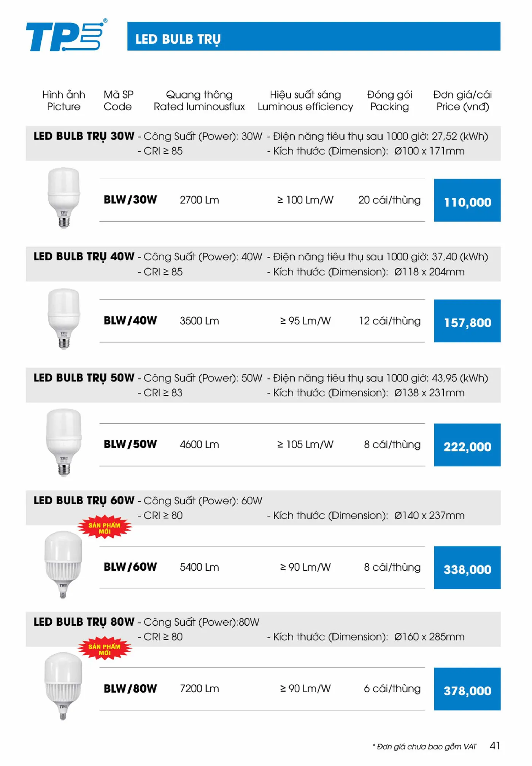Viewport: 532px width, 766px height.
Task: Select the 80W LED bulb picture
Action: coord(63,686)
